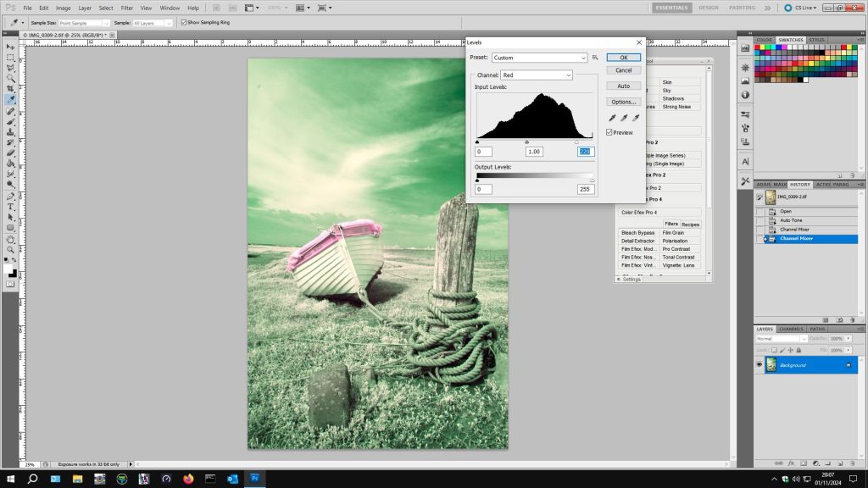Click the white point eyedropper in Levels
The height and width of the screenshot is (488, 868).
tap(635, 119)
